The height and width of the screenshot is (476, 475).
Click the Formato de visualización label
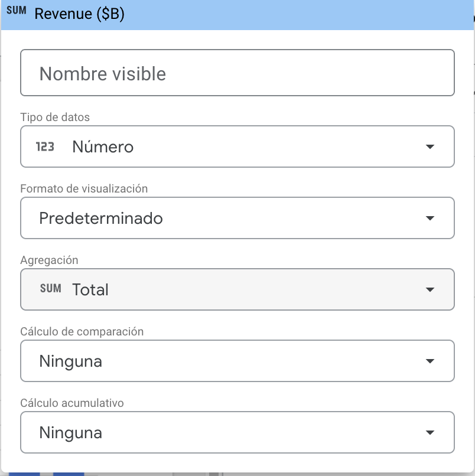coord(84,188)
